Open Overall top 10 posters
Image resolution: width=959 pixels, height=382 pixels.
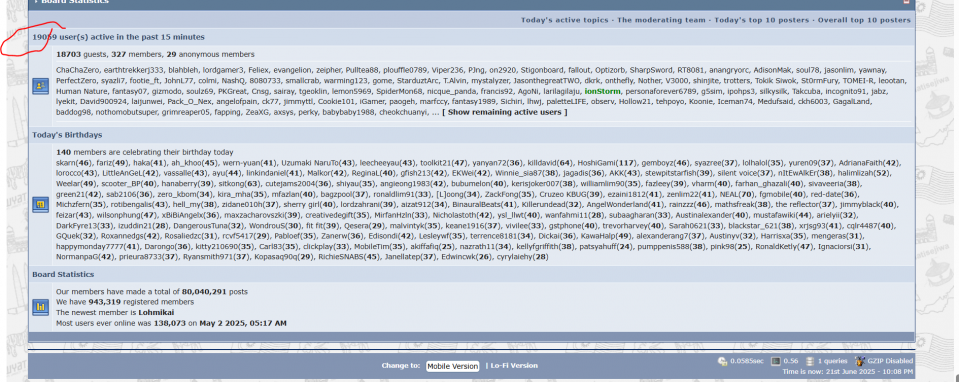863,20
